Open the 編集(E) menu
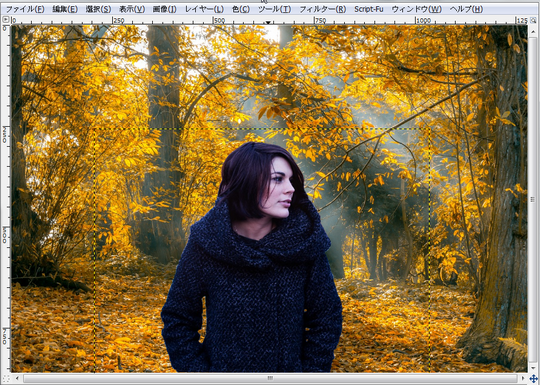540x385 pixels. click(x=65, y=9)
